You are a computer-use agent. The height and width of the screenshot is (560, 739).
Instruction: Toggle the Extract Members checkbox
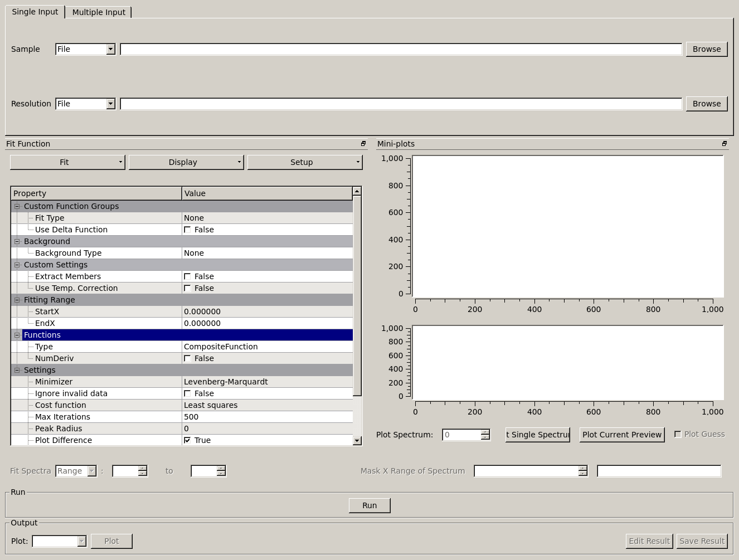tap(188, 276)
